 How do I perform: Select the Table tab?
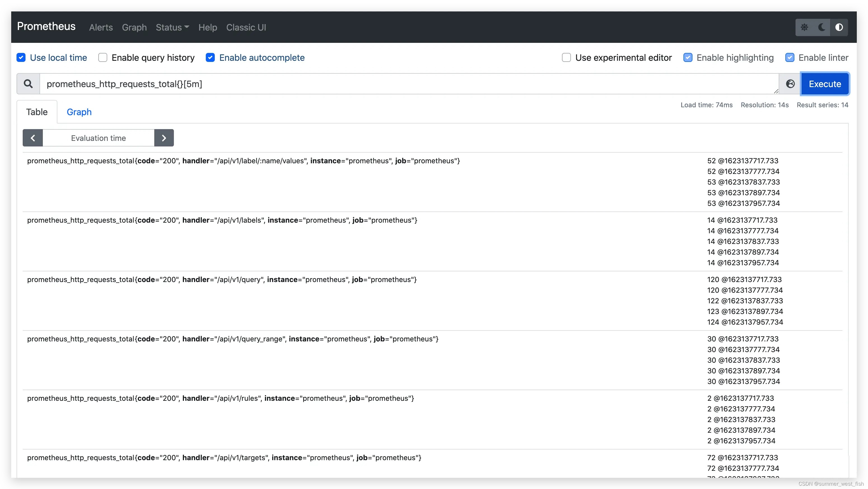[x=37, y=112]
